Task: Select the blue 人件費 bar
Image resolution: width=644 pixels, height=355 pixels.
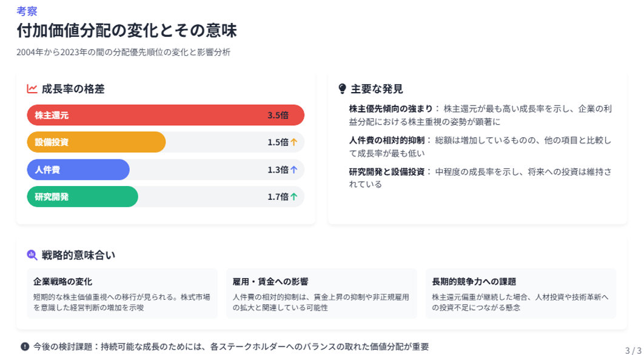Action: tap(78, 170)
